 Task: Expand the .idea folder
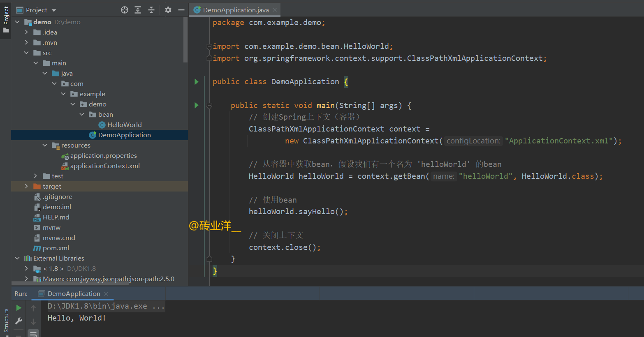coord(26,32)
